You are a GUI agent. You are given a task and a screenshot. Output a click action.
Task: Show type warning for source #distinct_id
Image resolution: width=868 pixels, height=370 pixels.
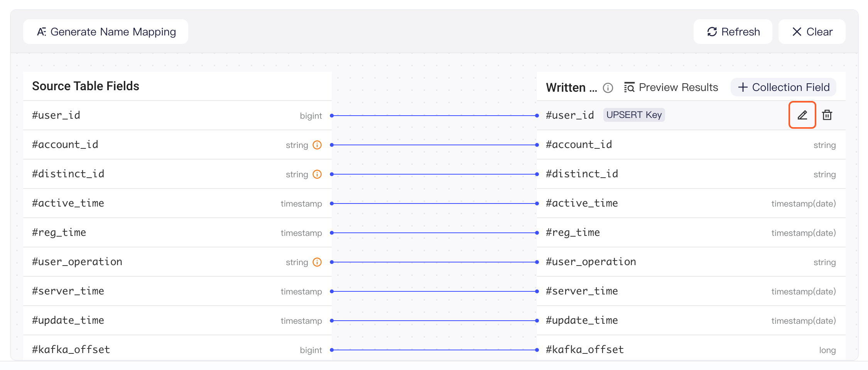pyautogui.click(x=317, y=174)
